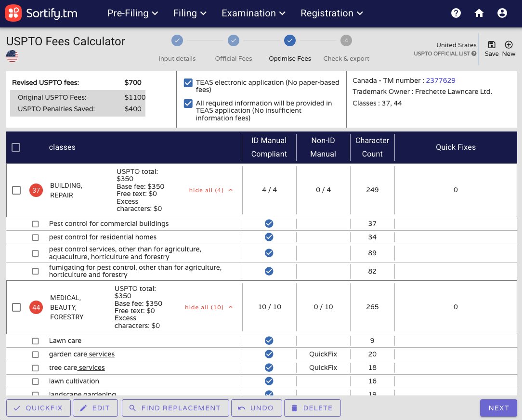Click the class 37 character count 249
Screen dimensions: 522x420
tap(372, 190)
